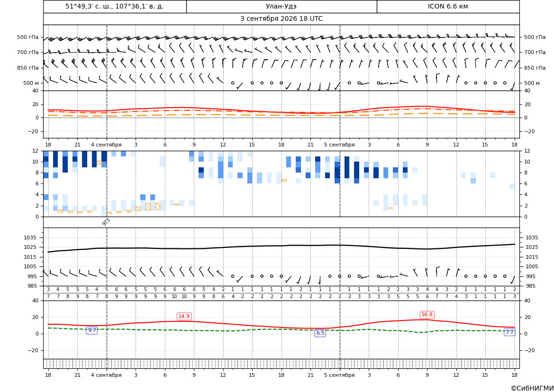Select the blue 6.5 minimum temperature label
Screen dimensions: 554x392
click(320, 333)
